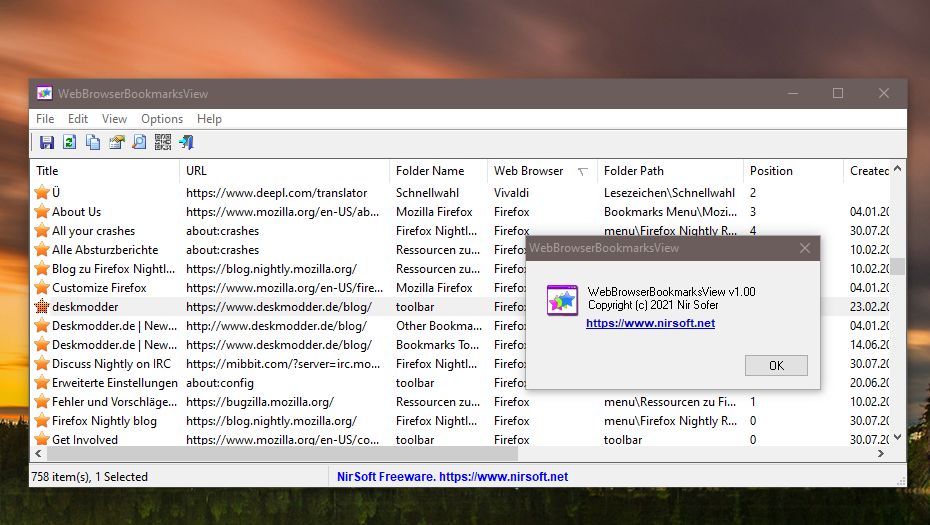Sort by the Web Browser column header

click(x=529, y=171)
